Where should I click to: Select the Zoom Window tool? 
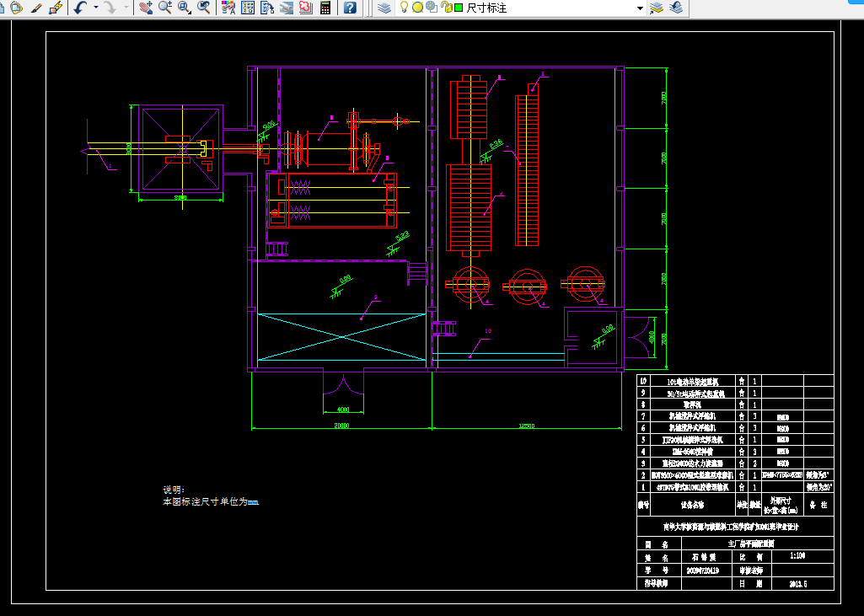pyautogui.click(x=184, y=8)
